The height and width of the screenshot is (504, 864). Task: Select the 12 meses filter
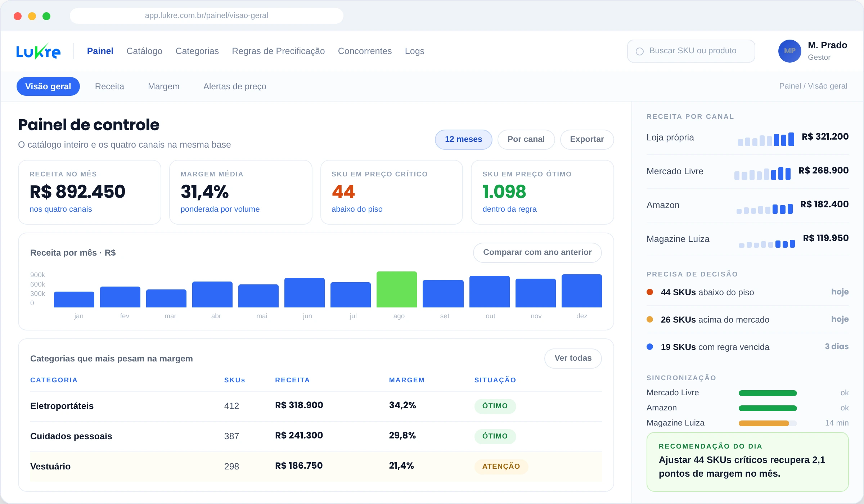point(463,139)
